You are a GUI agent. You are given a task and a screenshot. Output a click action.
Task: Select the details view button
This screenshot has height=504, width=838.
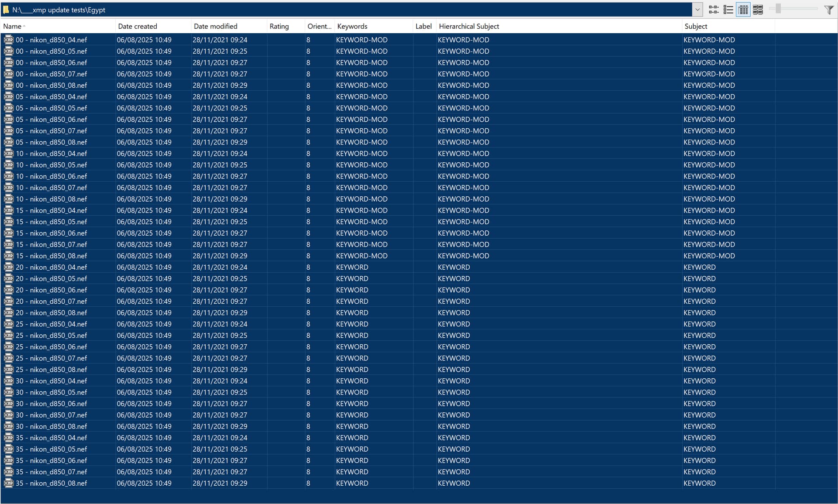[743, 10]
